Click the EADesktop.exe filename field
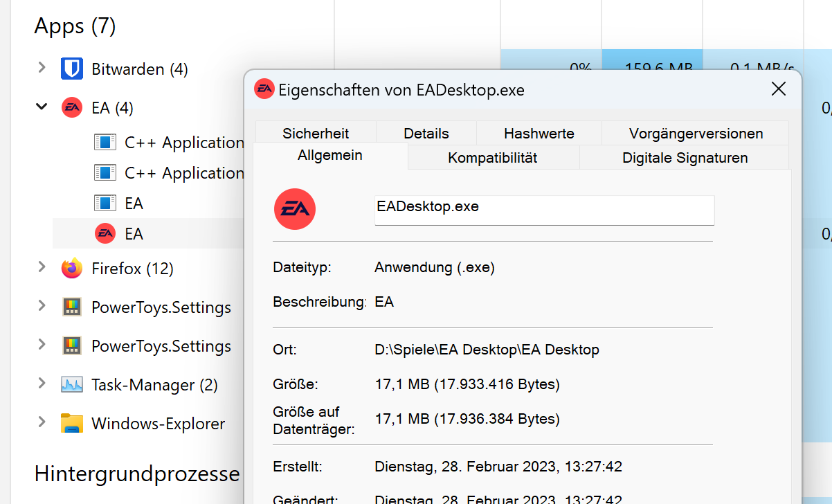The width and height of the screenshot is (832, 504). pos(544,210)
